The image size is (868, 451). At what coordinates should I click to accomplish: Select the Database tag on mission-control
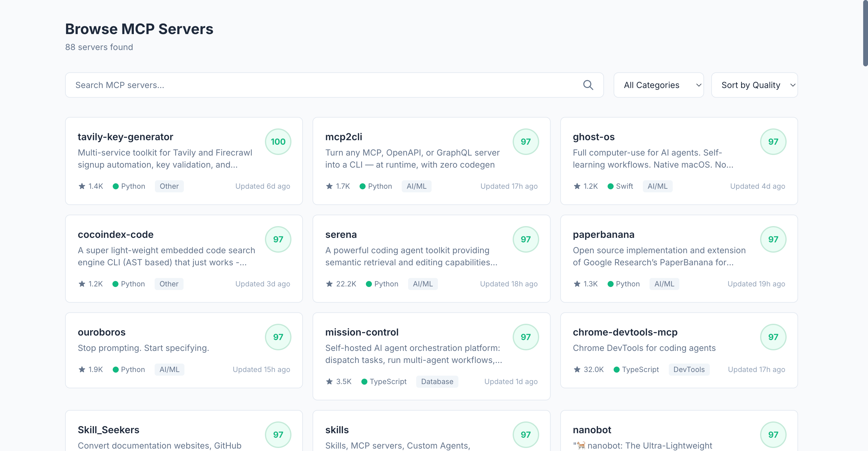[x=437, y=382]
